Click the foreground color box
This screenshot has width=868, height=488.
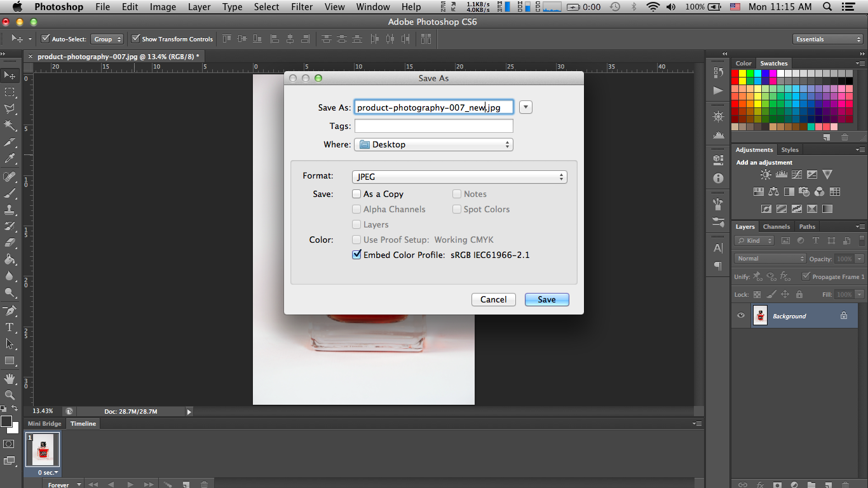tap(6, 421)
